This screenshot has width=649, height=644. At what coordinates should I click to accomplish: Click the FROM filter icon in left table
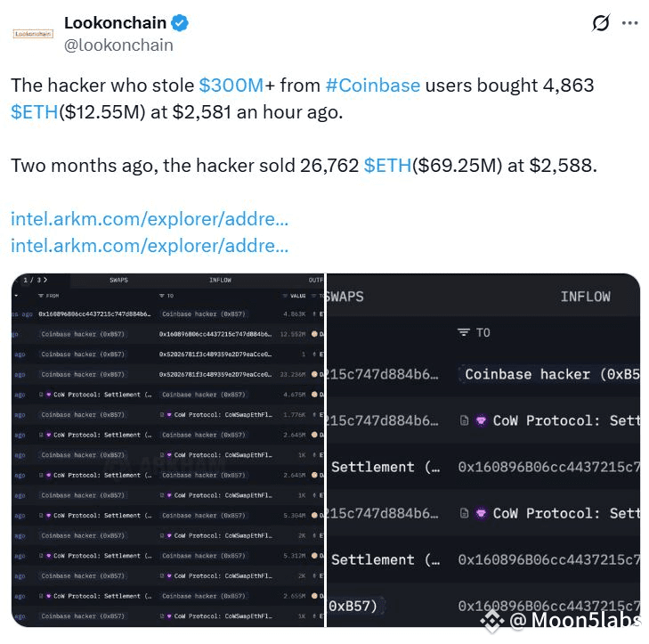tap(41, 296)
